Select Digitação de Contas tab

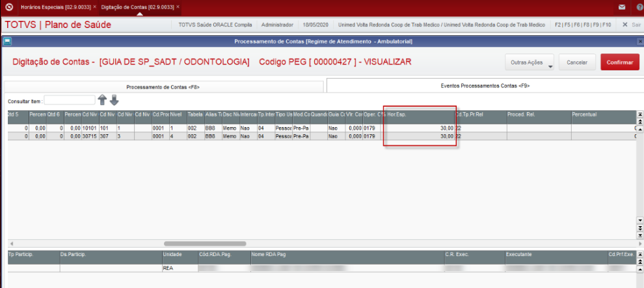(137, 7)
